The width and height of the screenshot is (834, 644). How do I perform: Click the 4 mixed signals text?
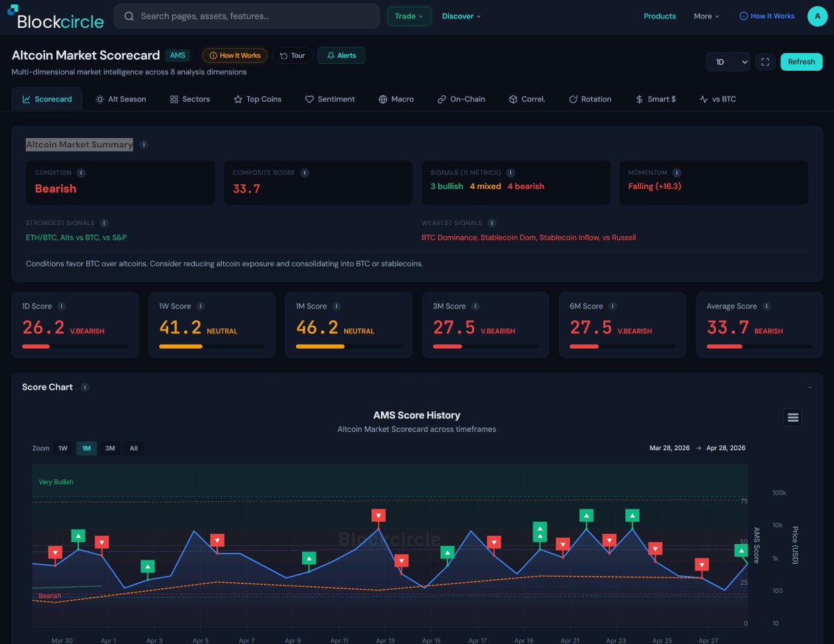coord(485,186)
